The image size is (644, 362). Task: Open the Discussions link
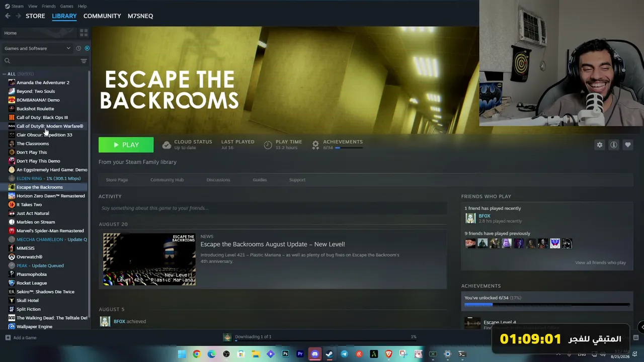(x=218, y=180)
